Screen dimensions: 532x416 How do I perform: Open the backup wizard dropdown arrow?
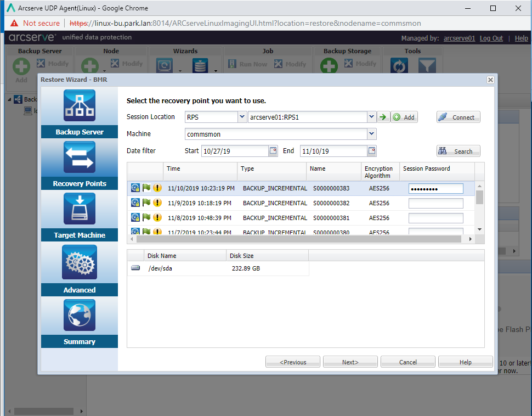[180, 71]
